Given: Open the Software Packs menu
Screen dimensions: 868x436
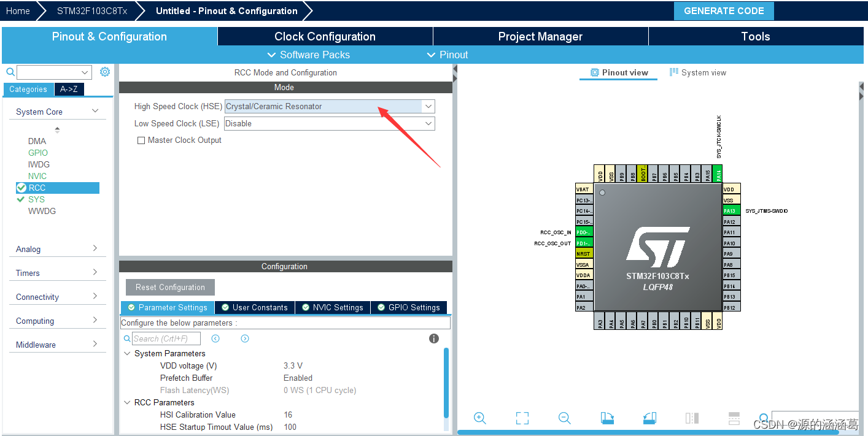Looking at the screenshot, I should 309,55.
